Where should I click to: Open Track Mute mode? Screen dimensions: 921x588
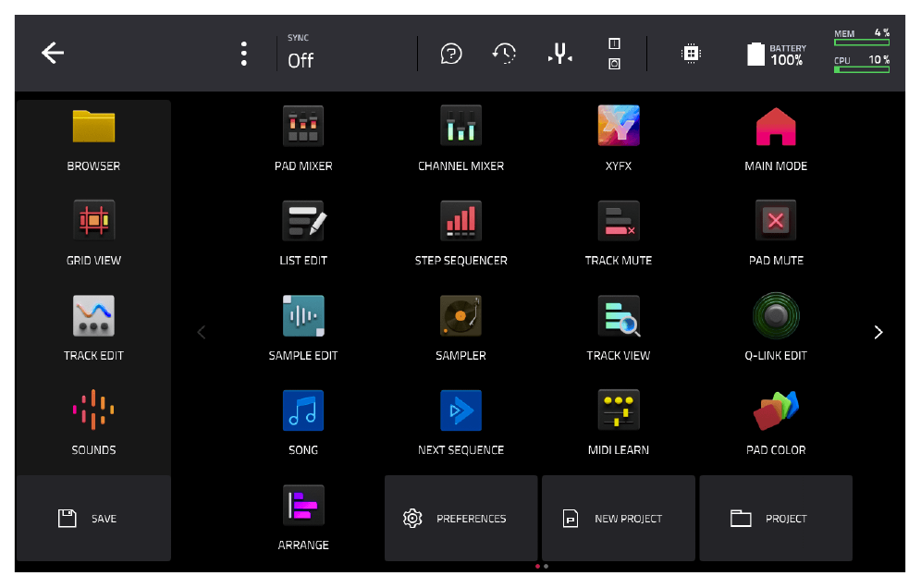(x=618, y=234)
